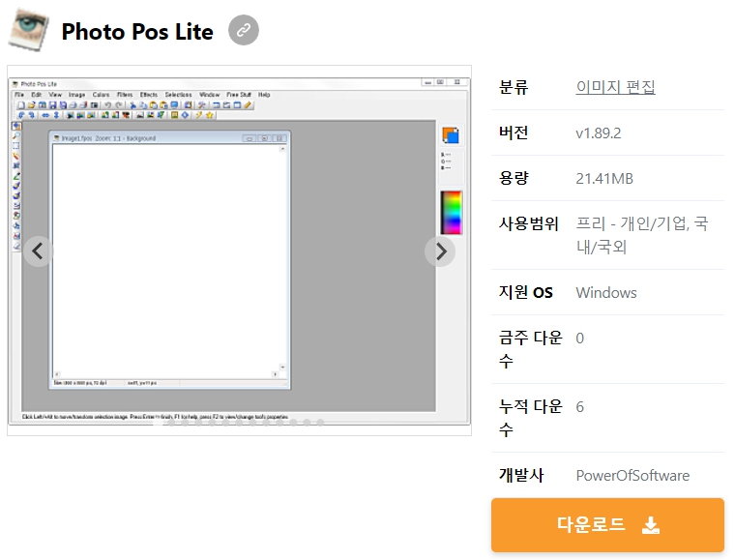The height and width of the screenshot is (560, 735).
Task: Show the previous screenshot with left arrow
Action: tap(38, 251)
